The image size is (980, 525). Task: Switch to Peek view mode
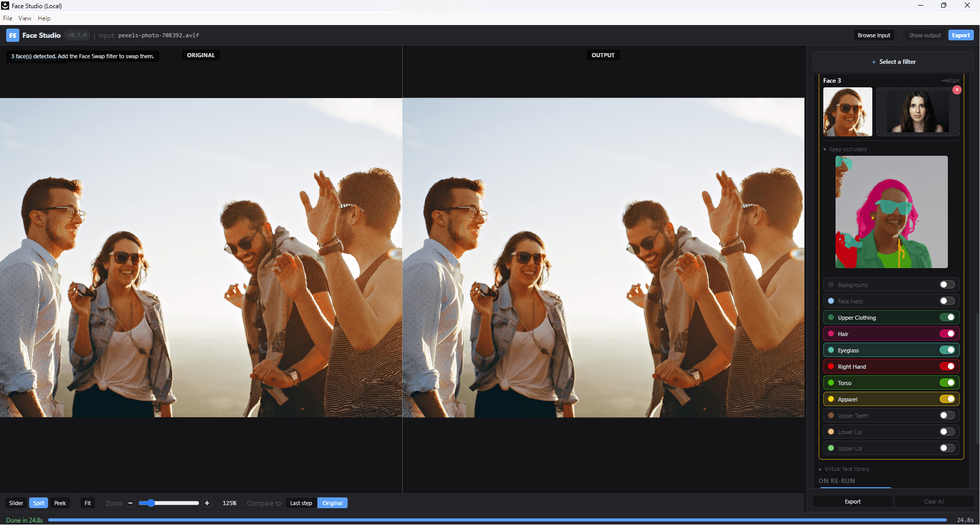60,503
